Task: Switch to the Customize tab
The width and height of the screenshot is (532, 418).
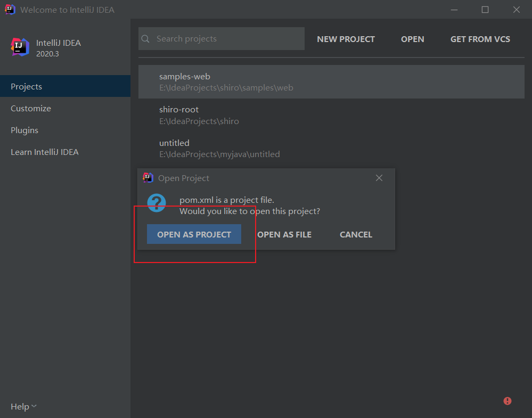Action: (x=31, y=108)
